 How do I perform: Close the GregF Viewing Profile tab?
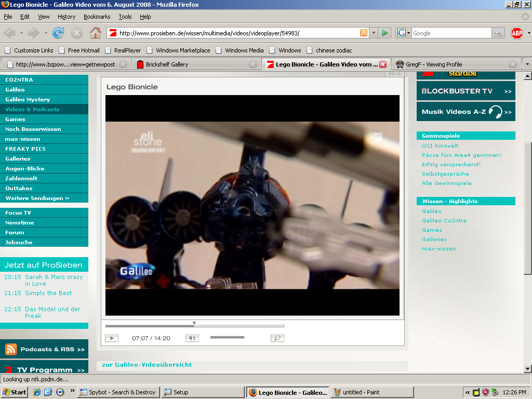tap(513, 64)
